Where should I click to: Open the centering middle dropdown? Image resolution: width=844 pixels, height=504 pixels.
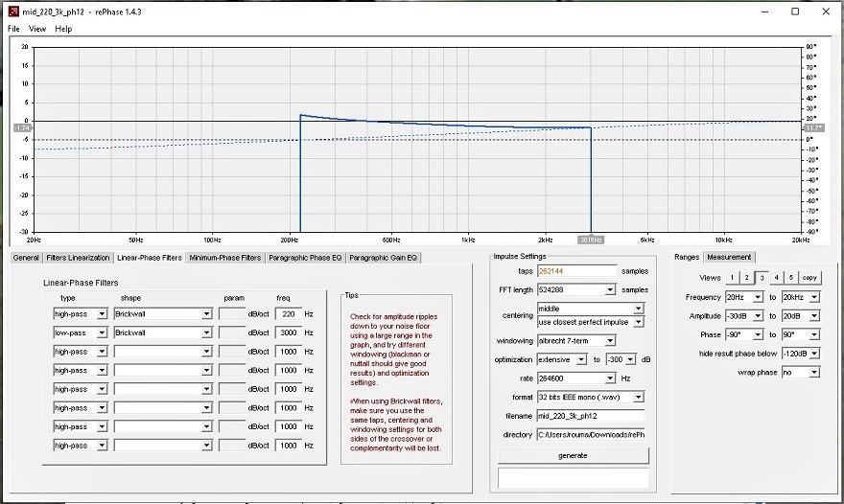click(x=638, y=309)
